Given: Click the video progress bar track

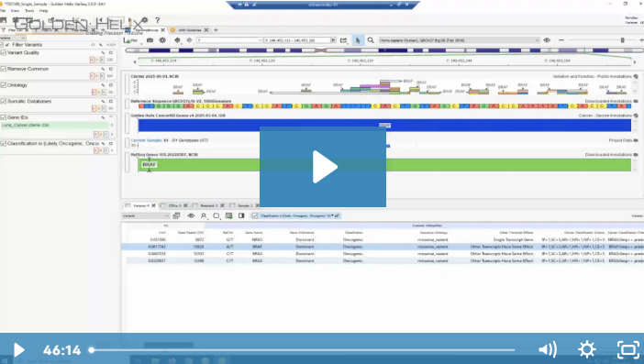Looking at the screenshot, I should (303, 350).
